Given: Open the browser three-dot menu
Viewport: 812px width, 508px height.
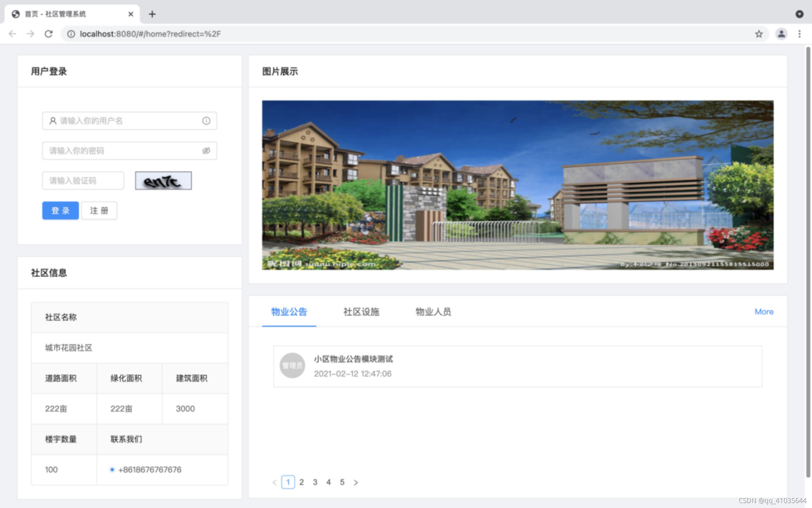Looking at the screenshot, I should coord(800,34).
